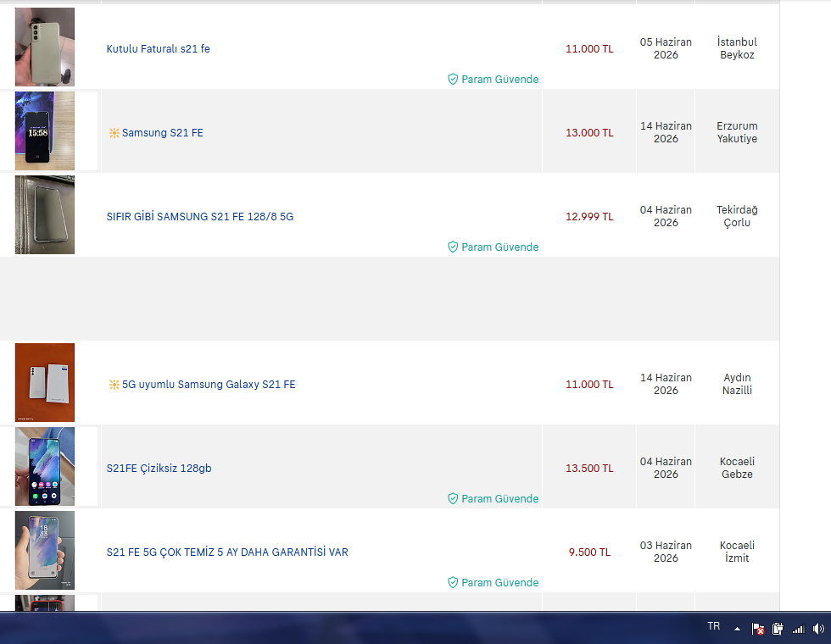Click the 11.000 TL price in Beykoz row
Screen dimensions: 831x644
[x=589, y=49]
